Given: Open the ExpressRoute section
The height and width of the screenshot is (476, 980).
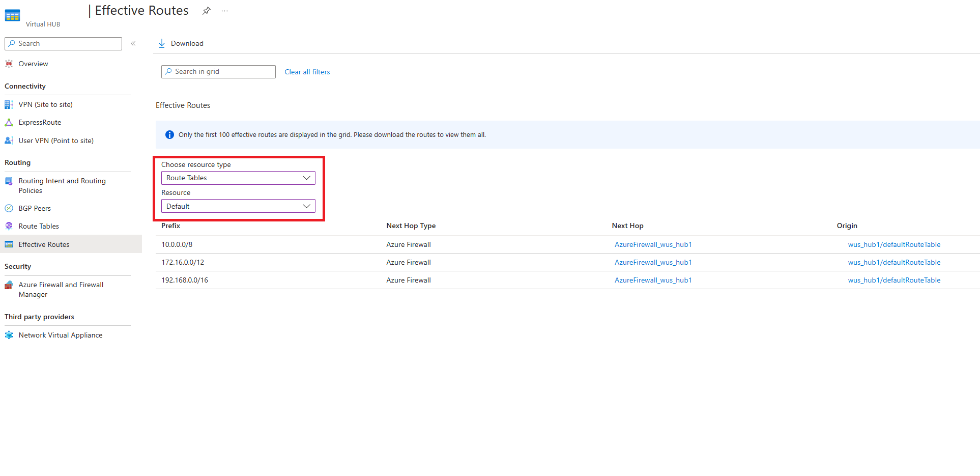Looking at the screenshot, I should [39, 122].
